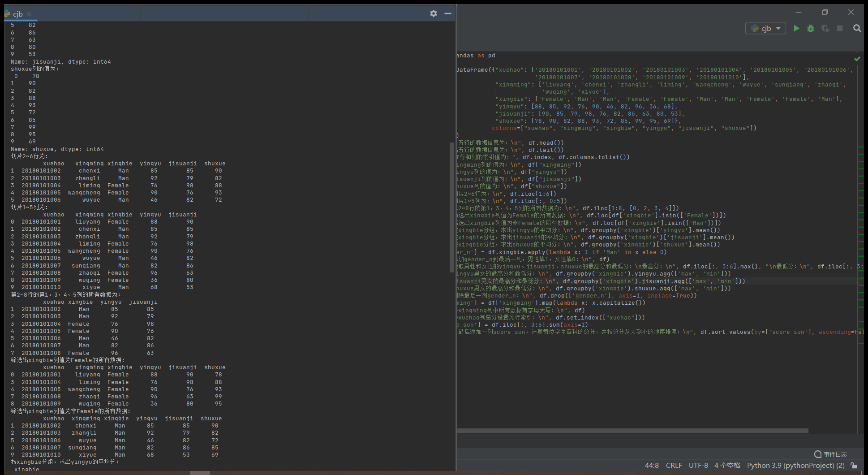
Task: Run the cjb configuration with the green play button
Action: point(796,28)
